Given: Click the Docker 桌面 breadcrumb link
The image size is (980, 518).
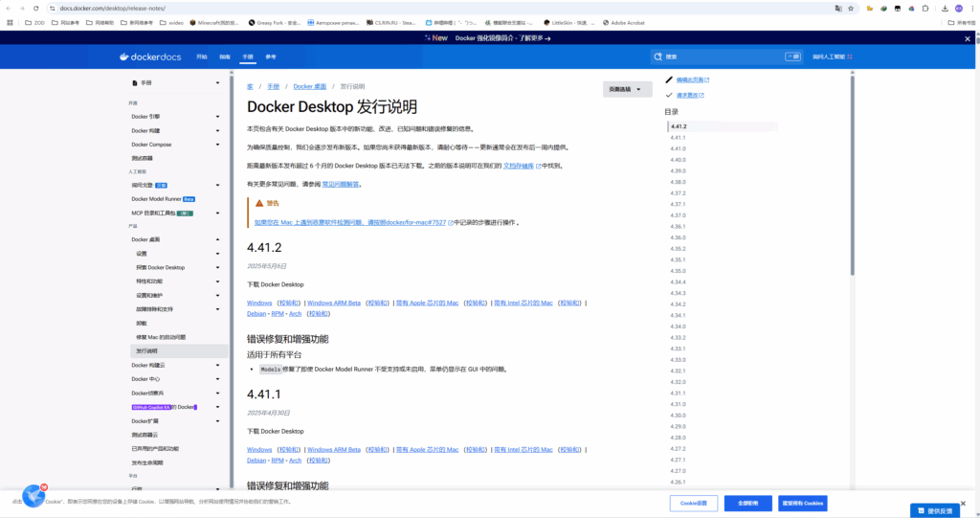Looking at the screenshot, I should click(x=309, y=86).
